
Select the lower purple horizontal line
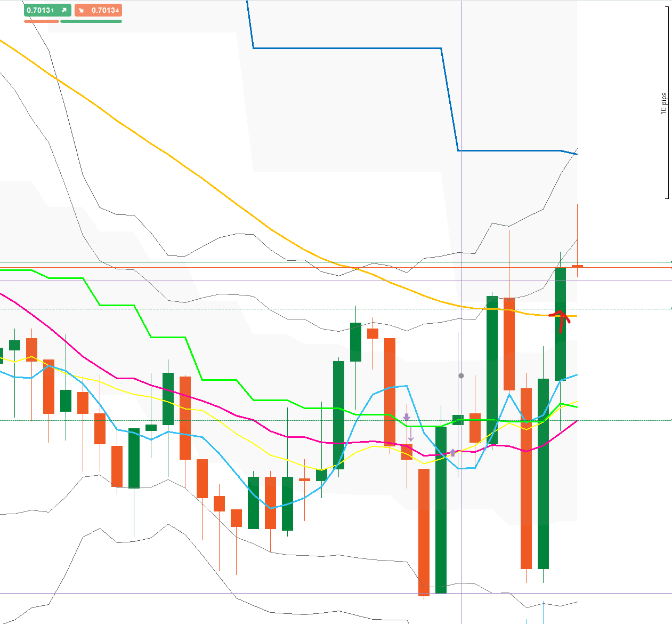(x=336, y=593)
